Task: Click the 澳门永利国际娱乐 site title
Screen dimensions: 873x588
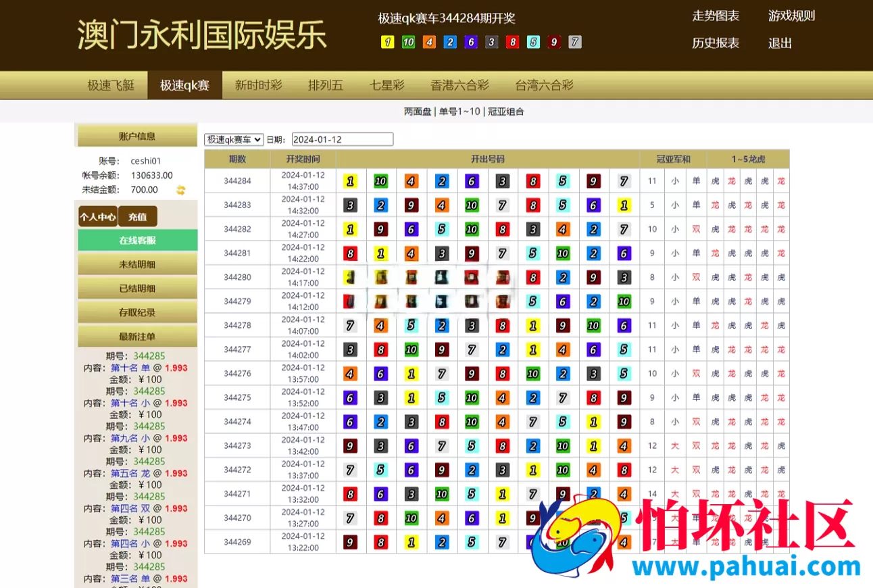Action: pos(202,34)
